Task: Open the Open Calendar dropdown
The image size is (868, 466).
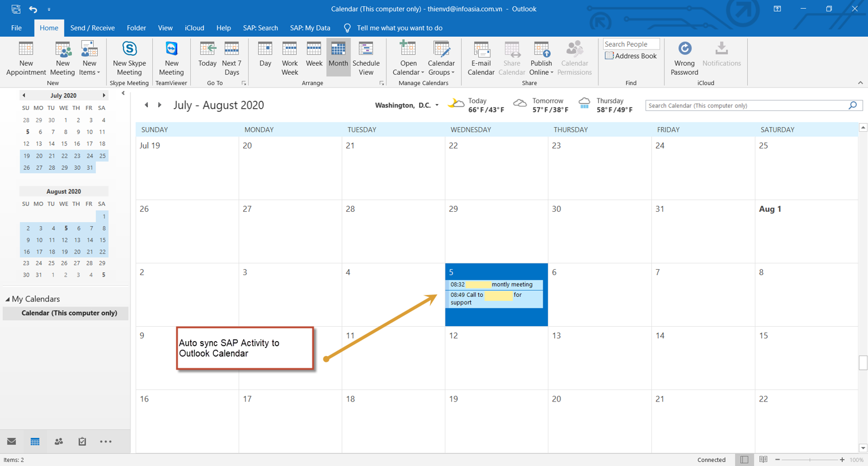Action: (408, 59)
